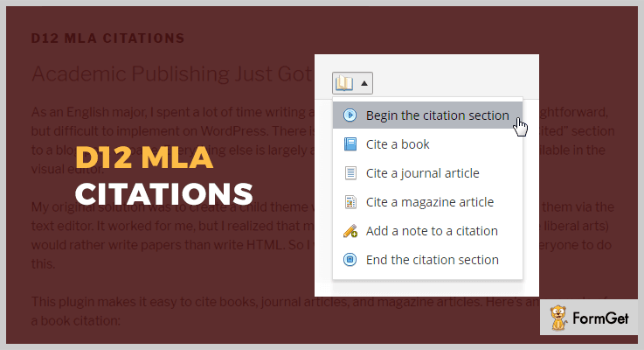This screenshot has width=644, height=350.
Task: Choose 'Cite a book' option
Action: coord(427,144)
